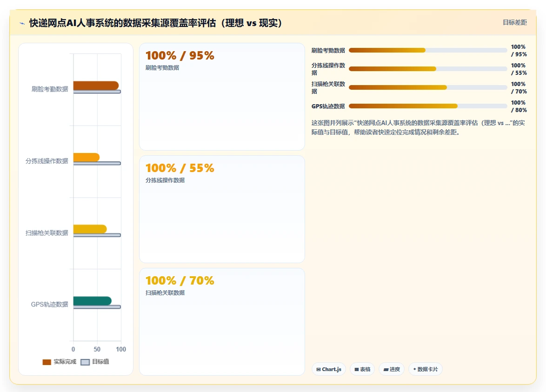546x392 pixels.
Task: Click the chart description paragraph text
Action: click(x=418, y=127)
